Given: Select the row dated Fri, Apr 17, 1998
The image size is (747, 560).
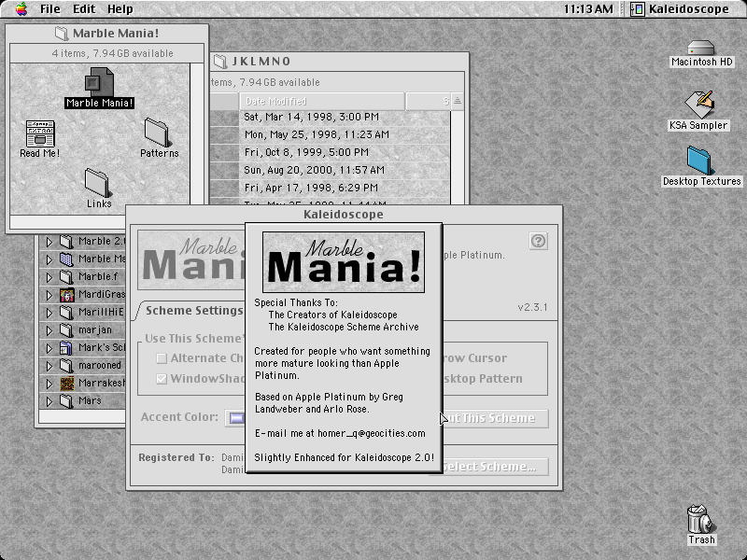Looking at the screenshot, I should [330, 188].
